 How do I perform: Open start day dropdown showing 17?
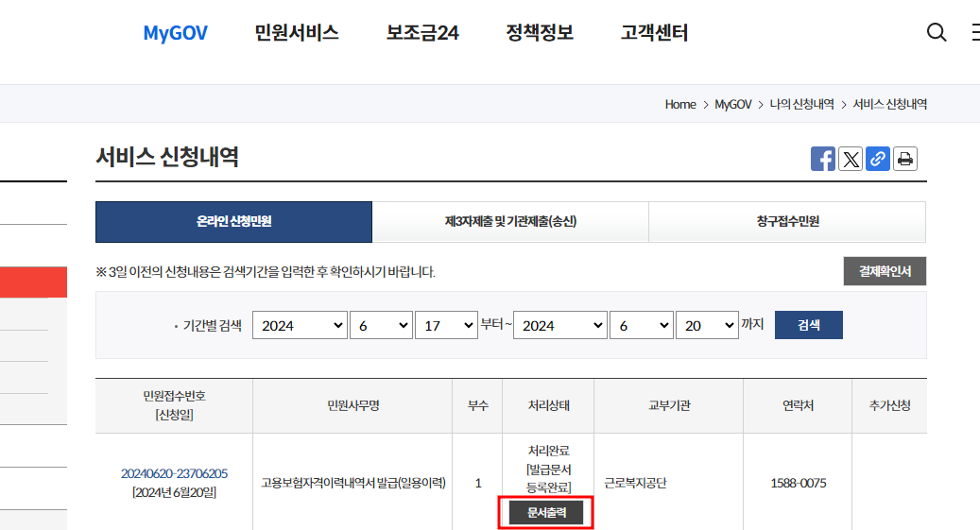[446, 325]
